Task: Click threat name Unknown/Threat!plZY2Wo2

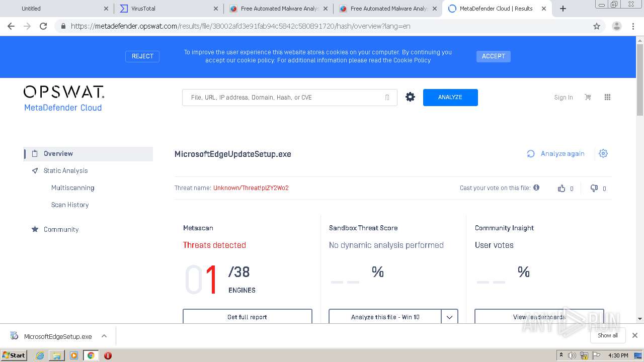Action: (251, 188)
